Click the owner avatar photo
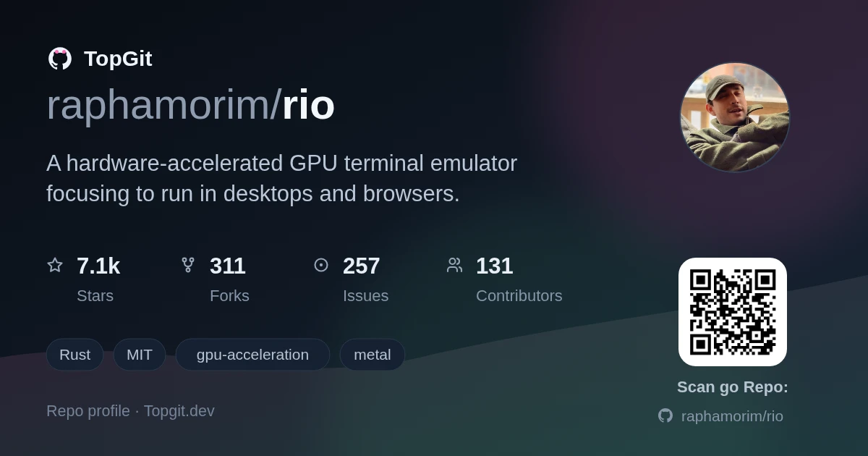 pyautogui.click(x=735, y=117)
